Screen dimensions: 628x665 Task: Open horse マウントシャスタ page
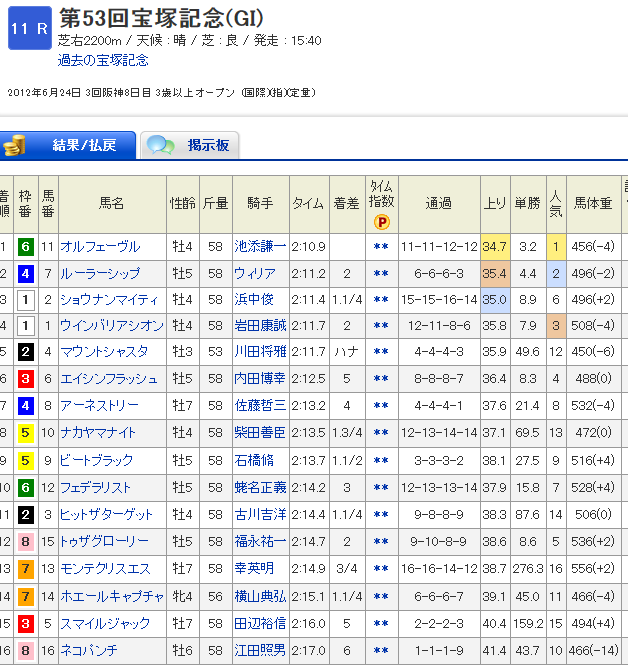click(x=104, y=352)
